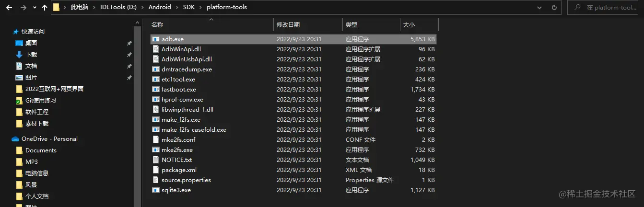Open 软件工程 folder in sidebar
644x207 pixels.
[x=37, y=112]
